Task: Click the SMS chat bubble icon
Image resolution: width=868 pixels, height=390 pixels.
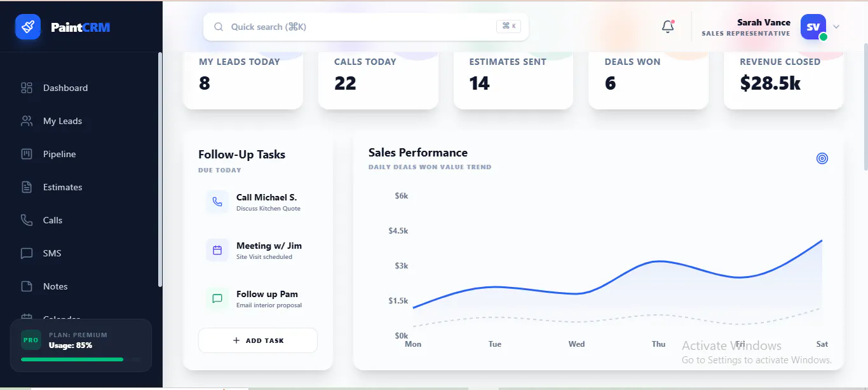Action: [27, 253]
